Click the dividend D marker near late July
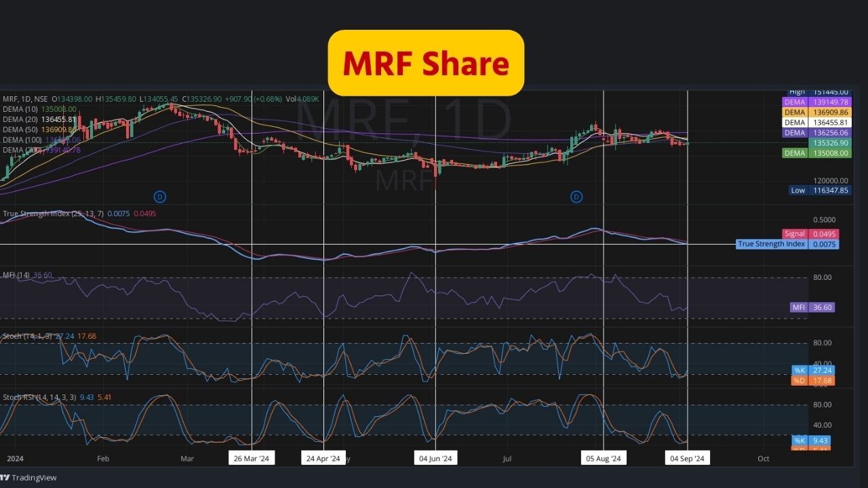The width and height of the screenshot is (868, 488). [576, 197]
